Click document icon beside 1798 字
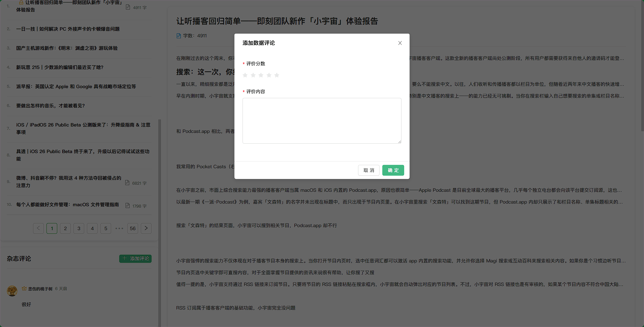This screenshot has height=327, width=644. tap(128, 206)
